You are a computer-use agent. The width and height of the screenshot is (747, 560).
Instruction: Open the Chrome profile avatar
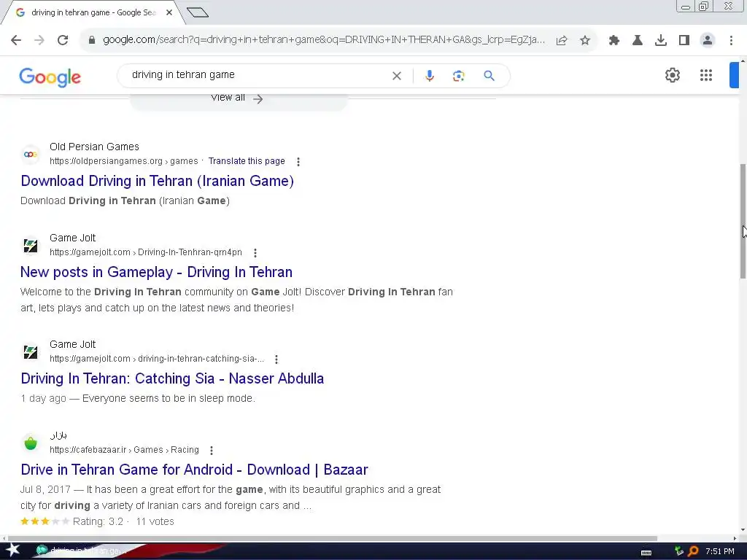tap(708, 41)
